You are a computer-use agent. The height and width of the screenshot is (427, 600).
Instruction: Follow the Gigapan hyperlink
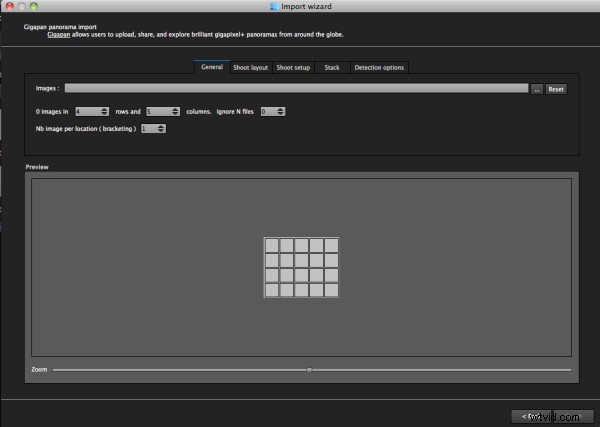[61, 33]
